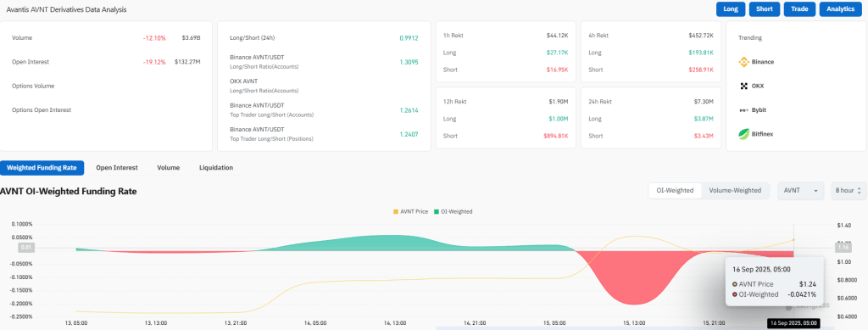Click the Bybit logo icon in Trending
This screenshot has width=868, height=330.
(743, 110)
